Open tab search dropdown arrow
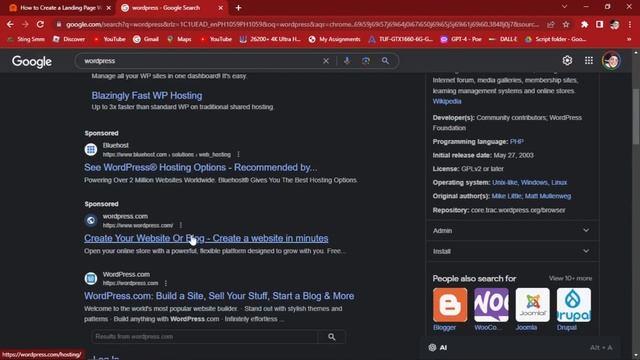Image resolution: width=640 pixels, height=360 pixels. [x=564, y=7]
